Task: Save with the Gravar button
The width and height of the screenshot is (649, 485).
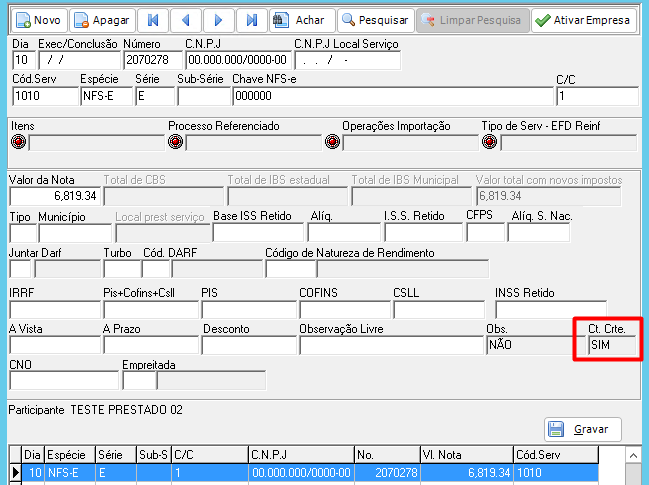Action: (583, 430)
